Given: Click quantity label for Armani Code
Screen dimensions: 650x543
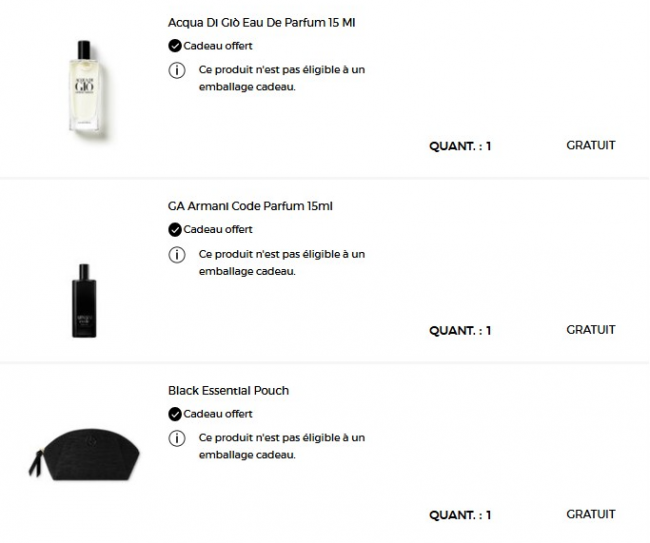Looking at the screenshot, I should pyautogui.click(x=460, y=330).
